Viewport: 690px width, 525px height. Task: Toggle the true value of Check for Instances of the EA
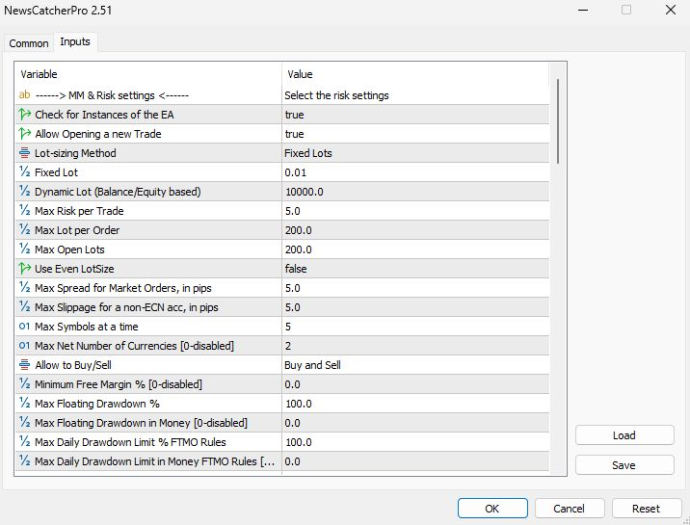coord(415,114)
